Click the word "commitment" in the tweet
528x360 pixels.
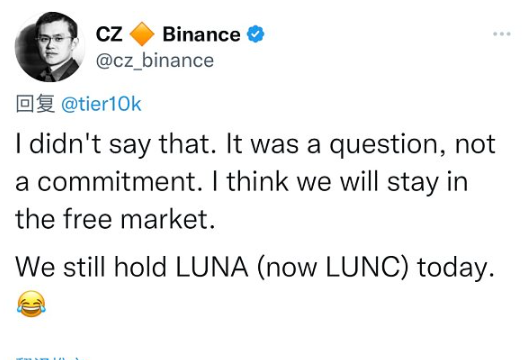118,182
